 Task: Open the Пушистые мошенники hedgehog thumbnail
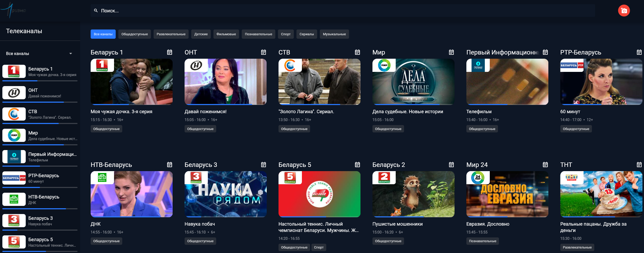coord(413,194)
